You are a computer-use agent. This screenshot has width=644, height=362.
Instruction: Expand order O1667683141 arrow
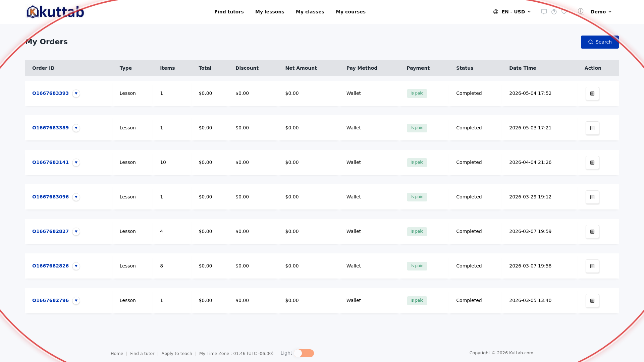tap(76, 163)
